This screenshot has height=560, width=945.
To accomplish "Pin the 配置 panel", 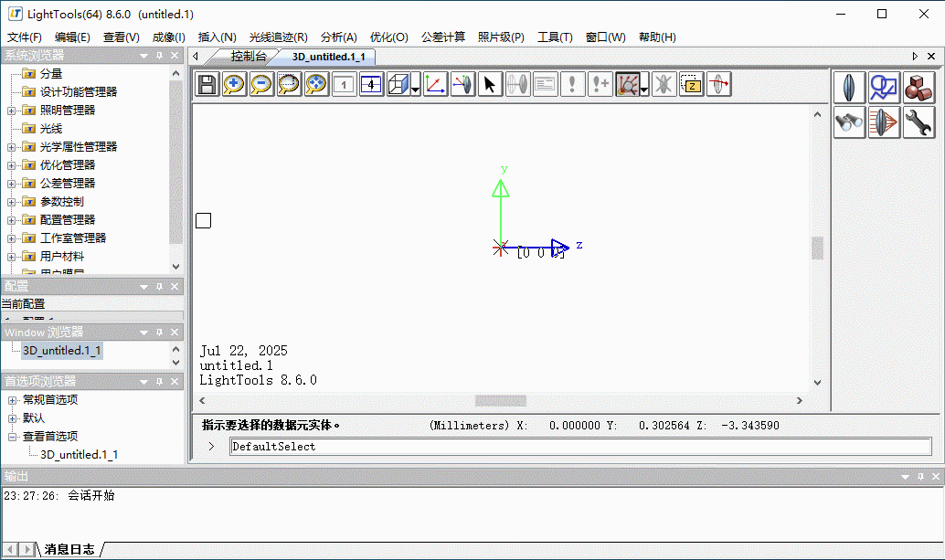I will pyautogui.click(x=160, y=287).
